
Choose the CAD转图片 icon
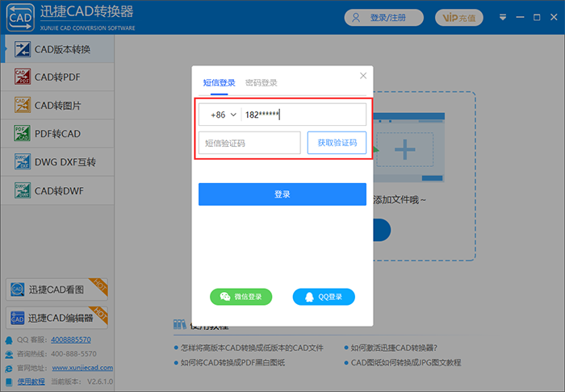coord(22,105)
